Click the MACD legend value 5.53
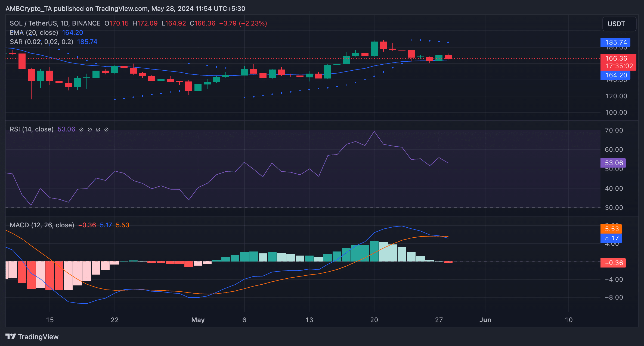The height and width of the screenshot is (346, 644). tap(123, 225)
